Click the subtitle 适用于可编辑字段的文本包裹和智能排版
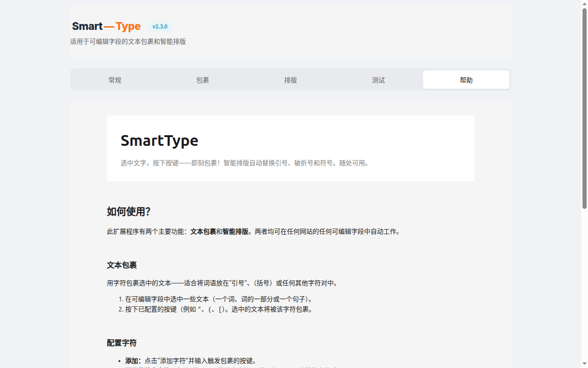The width and height of the screenshot is (588, 368). (128, 42)
